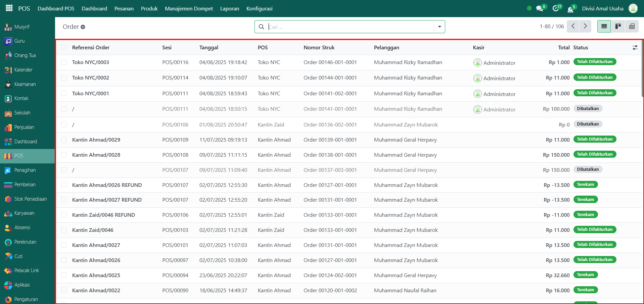Open Kalender app in sidebar
644x304 pixels.
(23, 70)
